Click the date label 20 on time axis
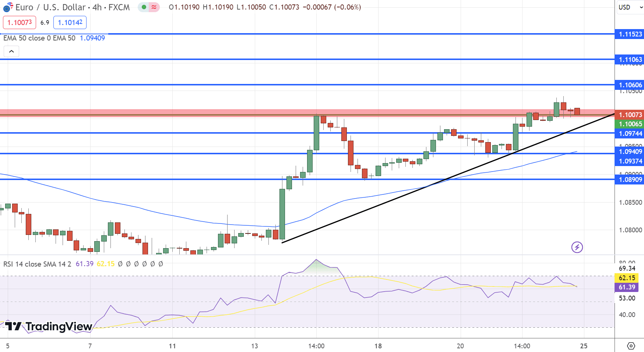Image resolution: width=644 pixels, height=352 pixels. coord(460,346)
